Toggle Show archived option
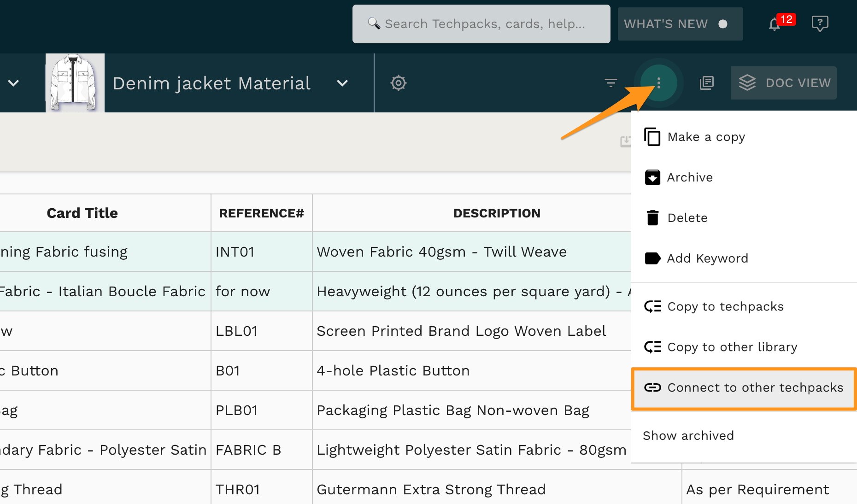This screenshot has height=504, width=857. tap(688, 435)
